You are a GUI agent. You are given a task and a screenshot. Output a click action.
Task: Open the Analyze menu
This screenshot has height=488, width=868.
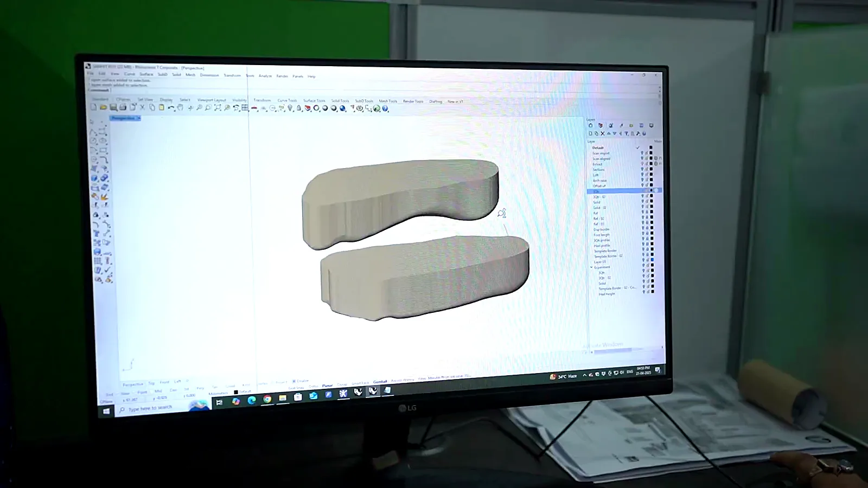tap(265, 76)
